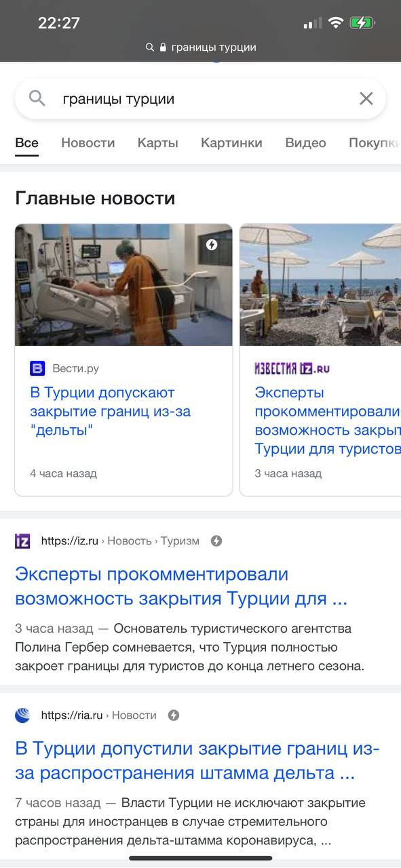Viewport: 401px width, 868px height.
Task: Tap the small search icon in address bar
Action: tap(150, 47)
